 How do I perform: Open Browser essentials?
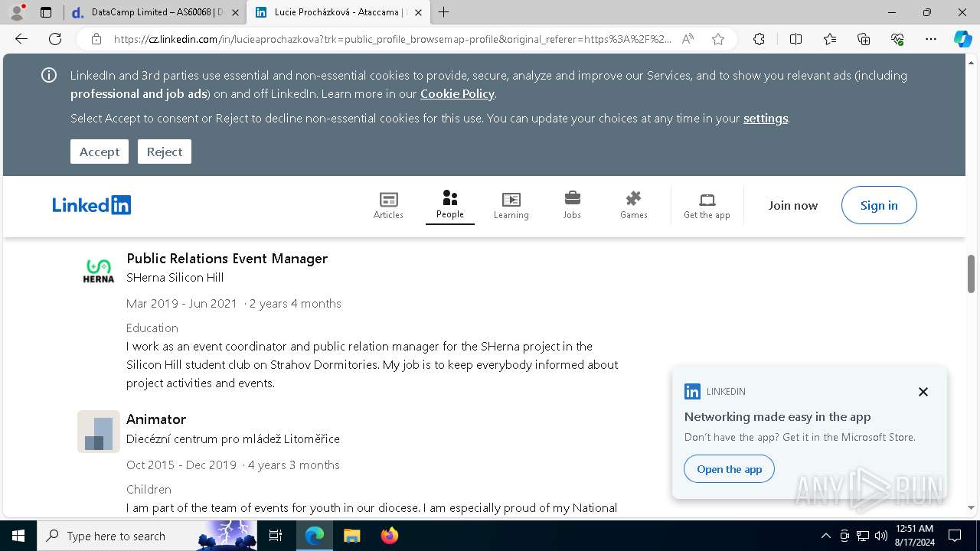[897, 39]
